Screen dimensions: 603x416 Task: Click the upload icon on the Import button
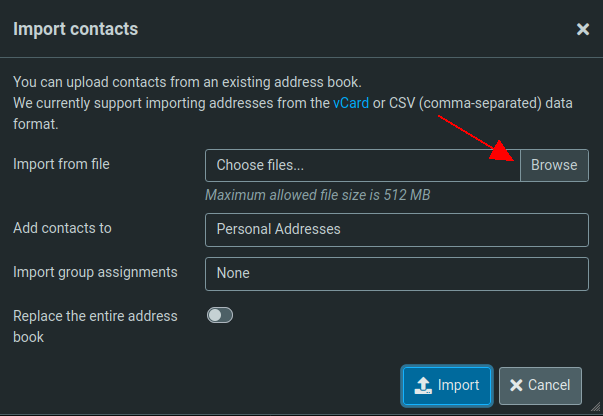pos(423,385)
